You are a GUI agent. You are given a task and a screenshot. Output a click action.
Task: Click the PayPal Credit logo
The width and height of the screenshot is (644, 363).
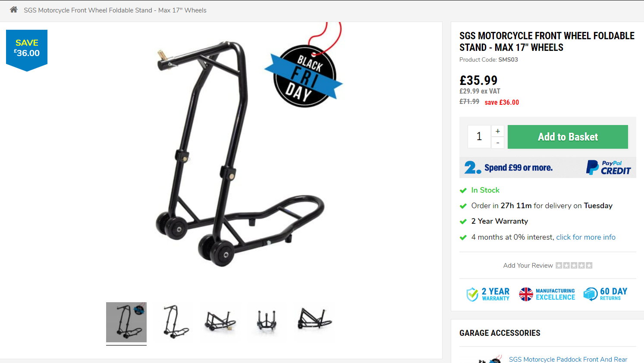click(608, 167)
